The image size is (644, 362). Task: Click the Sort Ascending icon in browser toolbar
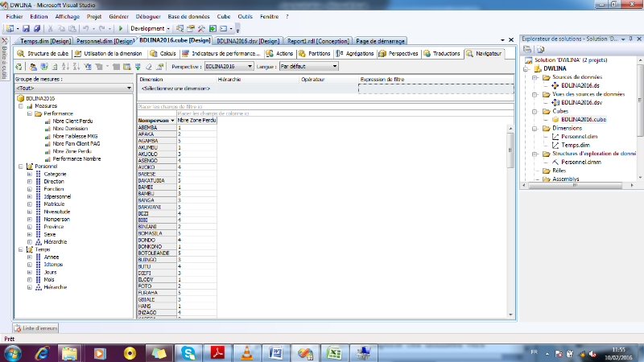click(65, 67)
